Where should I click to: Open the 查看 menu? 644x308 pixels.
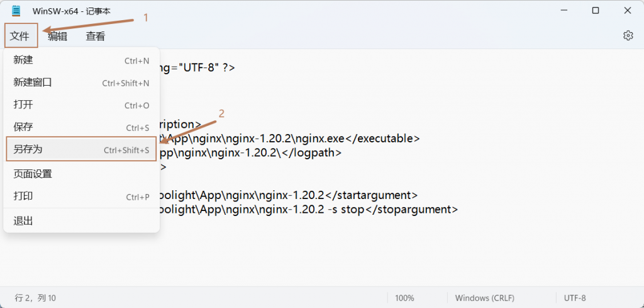click(96, 37)
